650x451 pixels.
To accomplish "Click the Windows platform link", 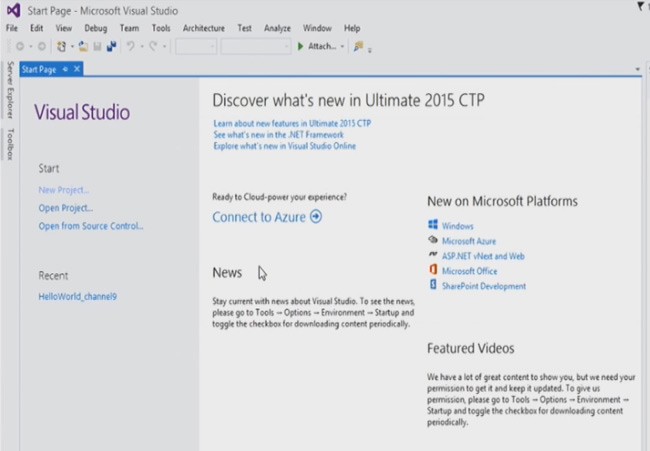I will [x=458, y=226].
